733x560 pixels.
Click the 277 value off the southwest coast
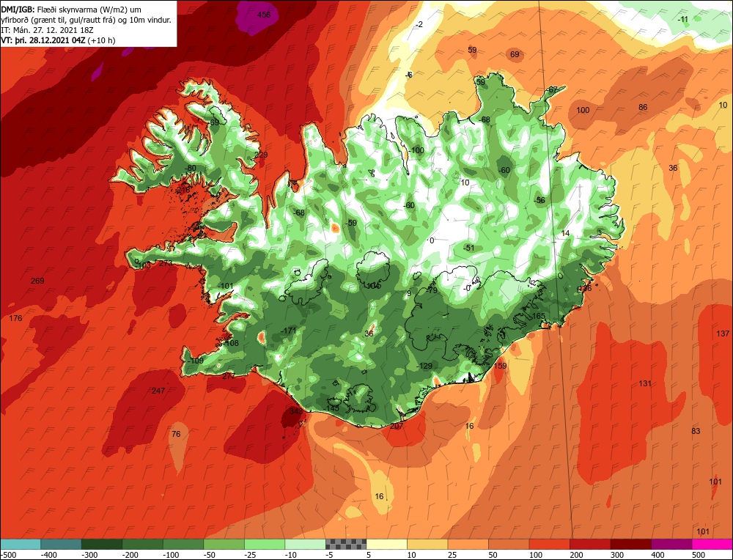pos(229,376)
